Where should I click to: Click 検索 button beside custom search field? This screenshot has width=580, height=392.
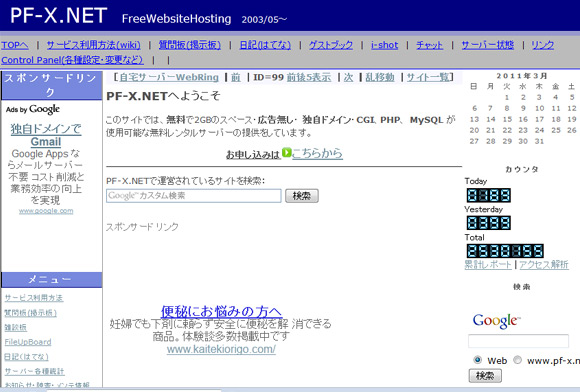point(302,196)
